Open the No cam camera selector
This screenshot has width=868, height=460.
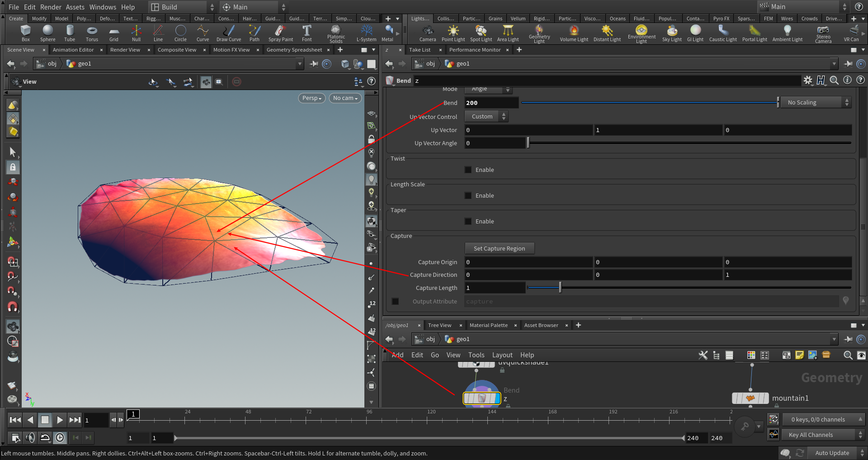pos(345,98)
